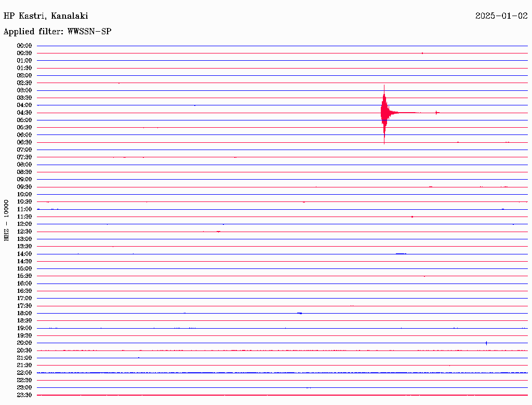Select the 12:30 time label
This screenshot has width=532, height=405.
click(24, 232)
